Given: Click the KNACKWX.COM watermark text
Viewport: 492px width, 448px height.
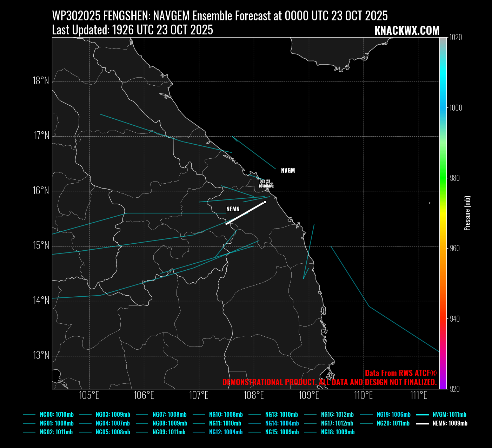Looking at the screenshot, I should coord(407,31).
